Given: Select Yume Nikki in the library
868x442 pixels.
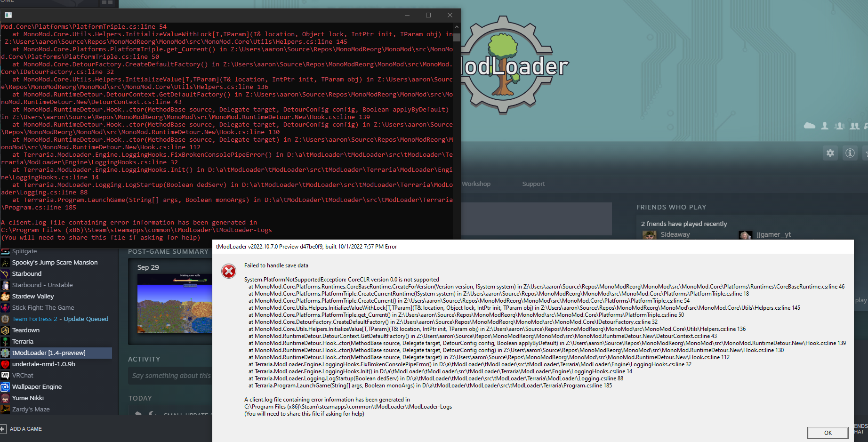Looking at the screenshot, I should coord(28,398).
